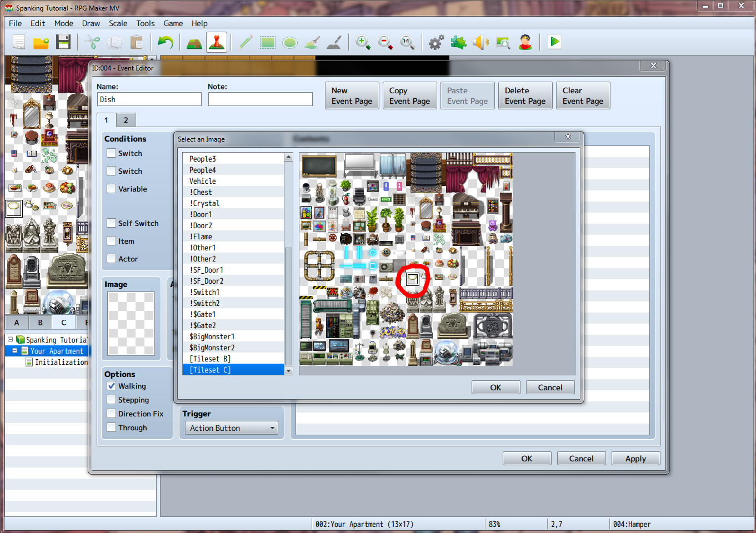Click the Copy Event Page button
Viewport: 756px width, 533px height.
410,95
